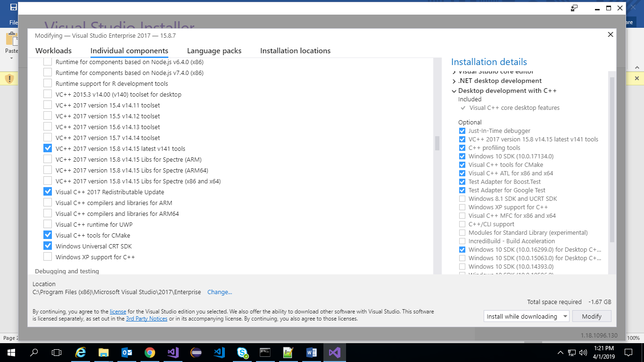Click the Modify button

(592, 316)
